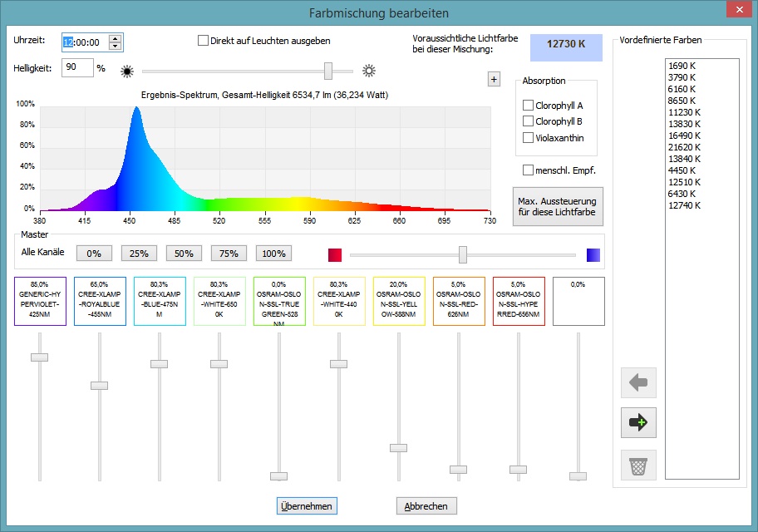Select 6160 K from predefined colors
Screen dimensions: 758x532
pos(682,88)
